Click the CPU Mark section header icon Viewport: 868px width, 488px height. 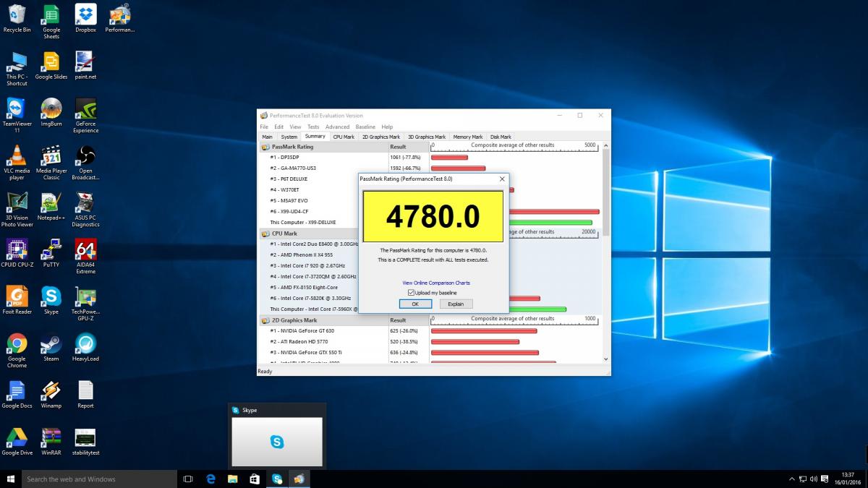(x=265, y=234)
